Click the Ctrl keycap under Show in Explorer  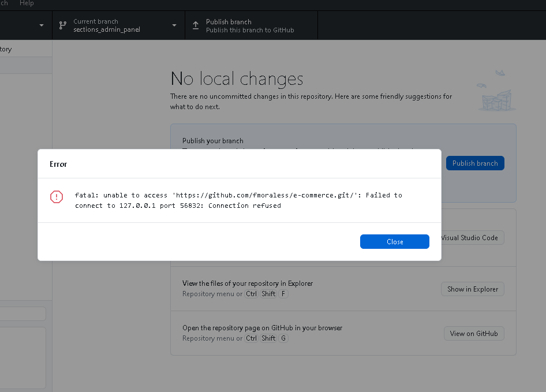click(x=251, y=293)
